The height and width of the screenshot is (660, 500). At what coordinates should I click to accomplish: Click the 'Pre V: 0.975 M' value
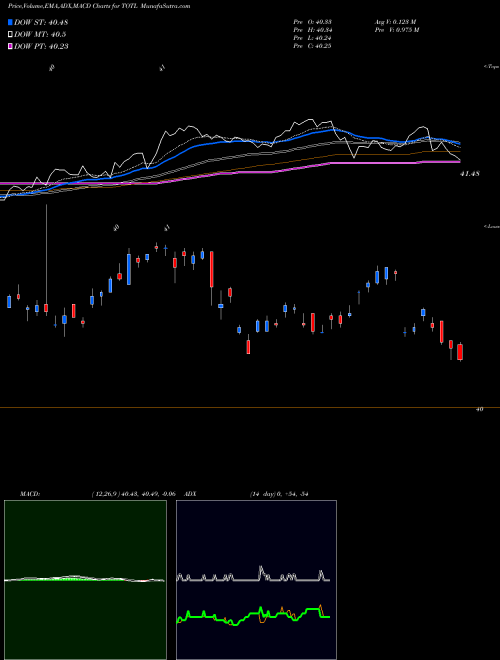coord(396,30)
